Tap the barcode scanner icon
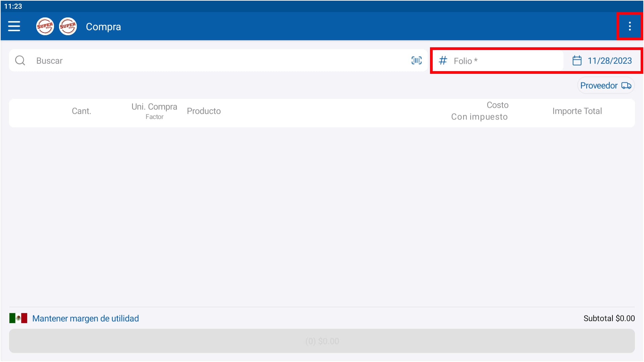This screenshot has width=644, height=362. [x=416, y=60]
